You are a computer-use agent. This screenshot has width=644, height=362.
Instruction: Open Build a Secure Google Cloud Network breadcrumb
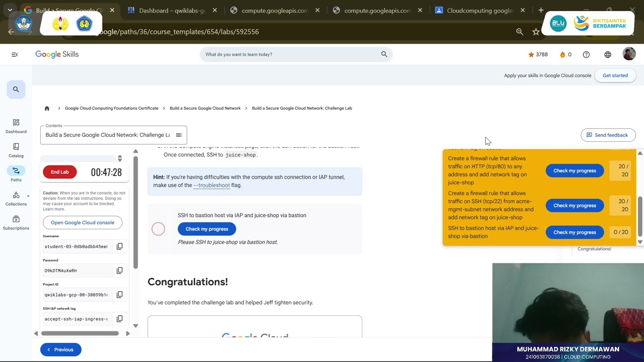coord(205,108)
